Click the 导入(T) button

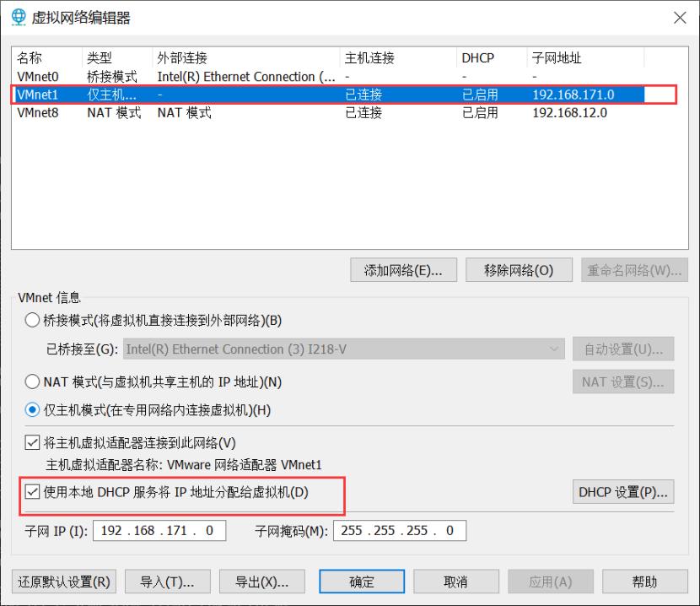(x=167, y=582)
